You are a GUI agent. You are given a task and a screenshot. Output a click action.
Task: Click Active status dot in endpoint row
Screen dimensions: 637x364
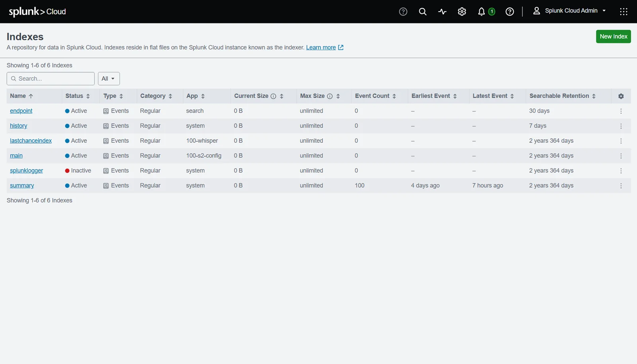point(67,111)
